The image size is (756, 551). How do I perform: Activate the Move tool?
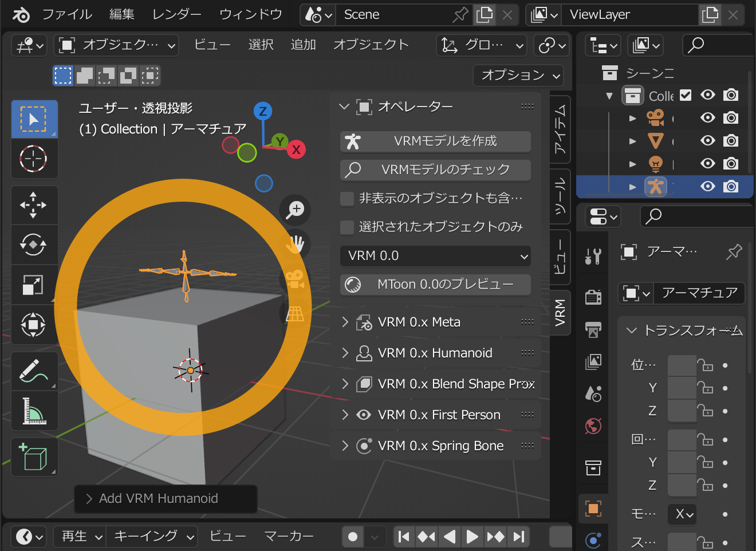coord(34,204)
